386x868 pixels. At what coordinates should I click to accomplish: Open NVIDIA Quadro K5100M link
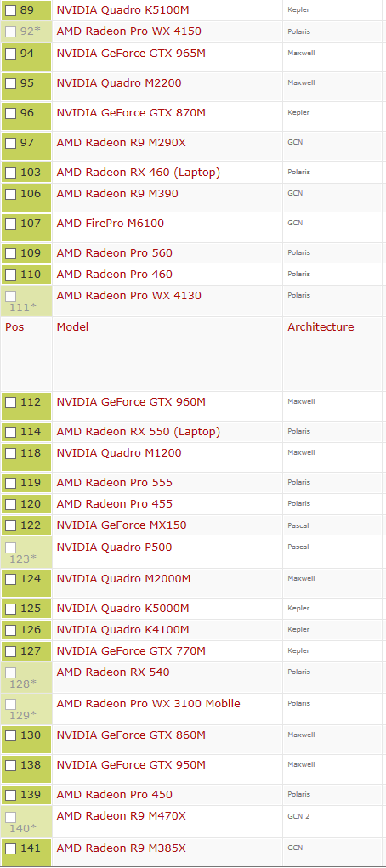point(123,9)
